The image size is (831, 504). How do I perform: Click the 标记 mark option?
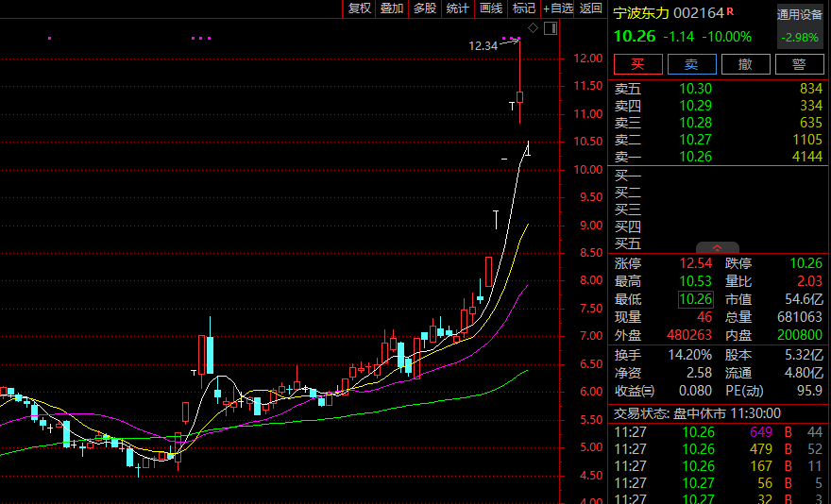tap(524, 8)
